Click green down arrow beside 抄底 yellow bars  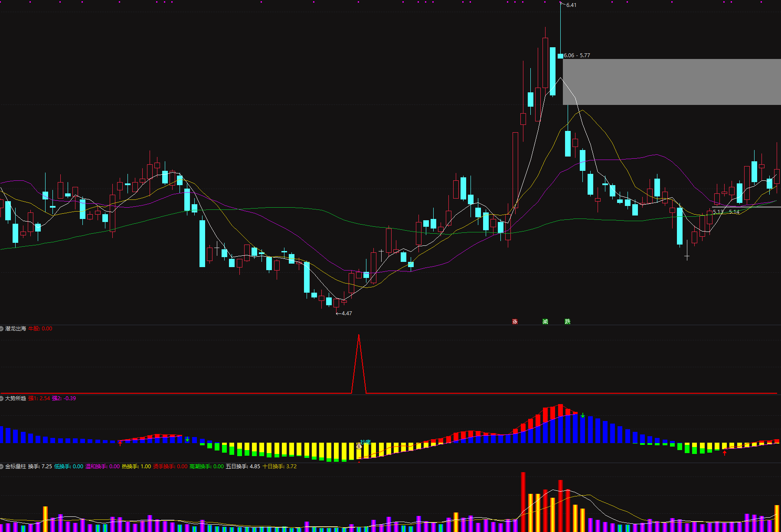coord(187,439)
